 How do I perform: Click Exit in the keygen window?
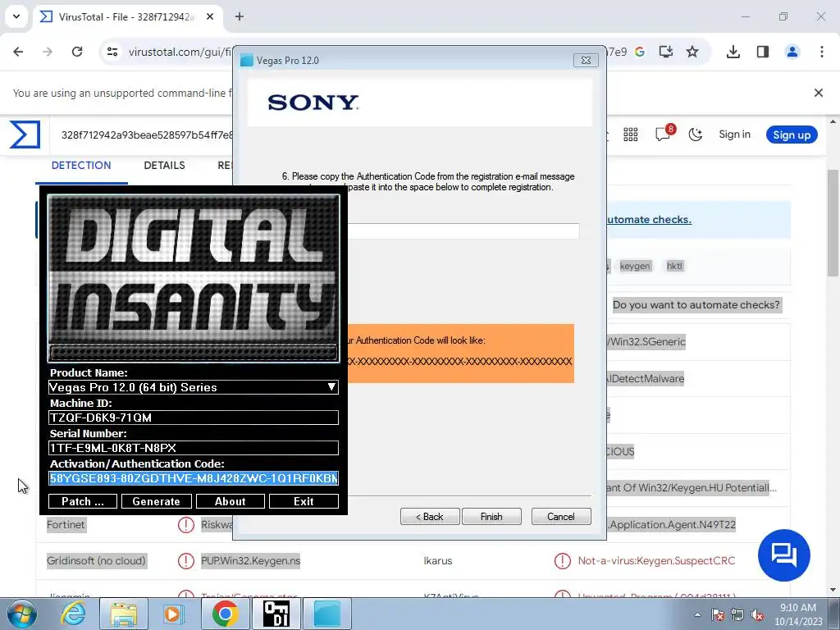304,501
